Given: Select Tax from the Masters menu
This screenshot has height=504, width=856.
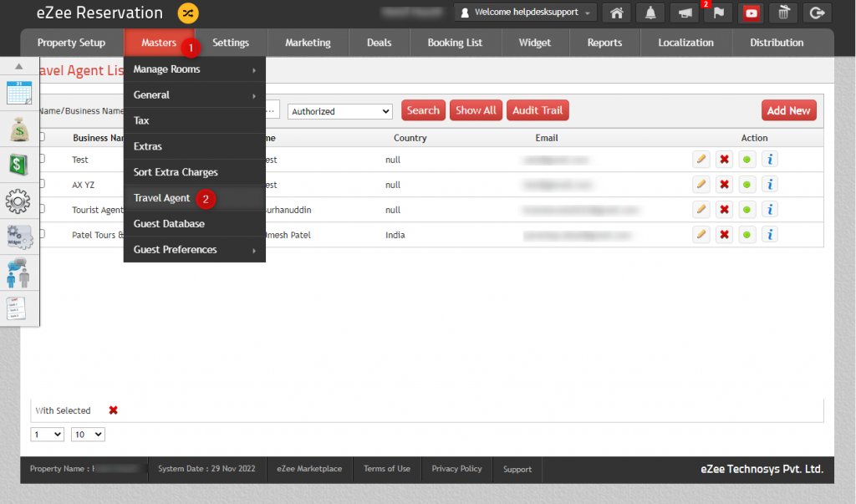Looking at the screenshot, I should [194, 120].
